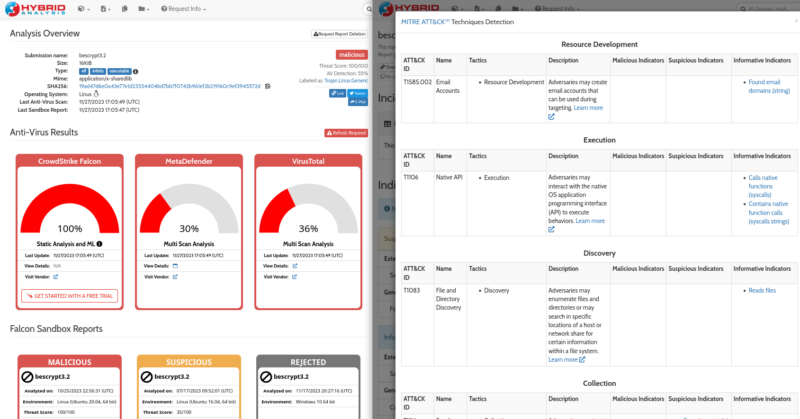Open the folder dropdown in left navbar
800x419 pixels.
point(143,9)
